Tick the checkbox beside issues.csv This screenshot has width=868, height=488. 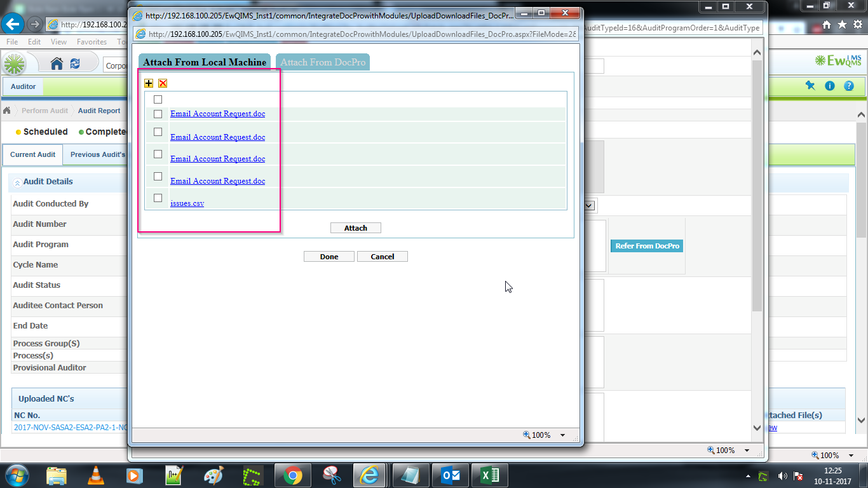point(158,198)
